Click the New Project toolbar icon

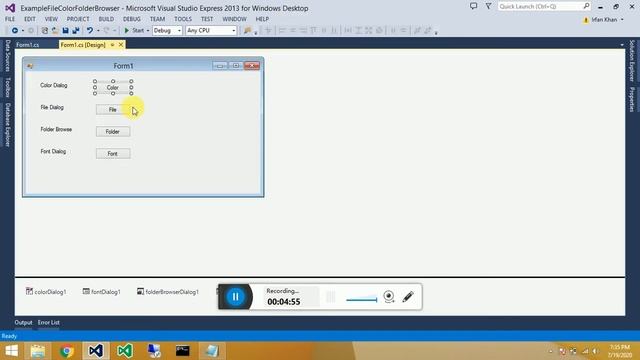pyautogui.click(x=44, y=31)
